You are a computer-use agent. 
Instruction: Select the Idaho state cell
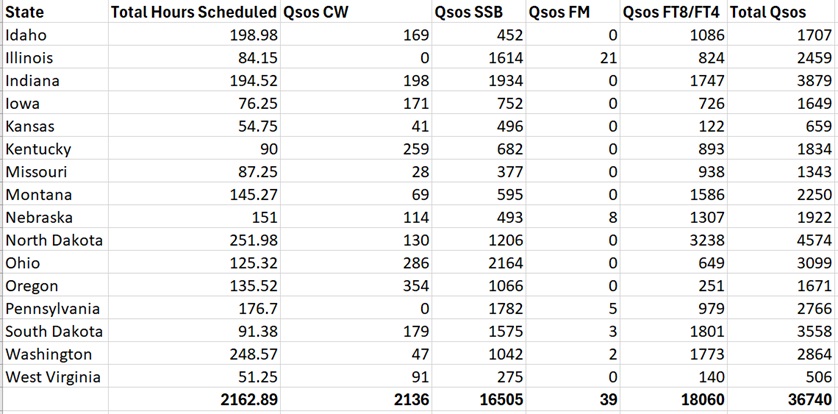click(26, 36)
